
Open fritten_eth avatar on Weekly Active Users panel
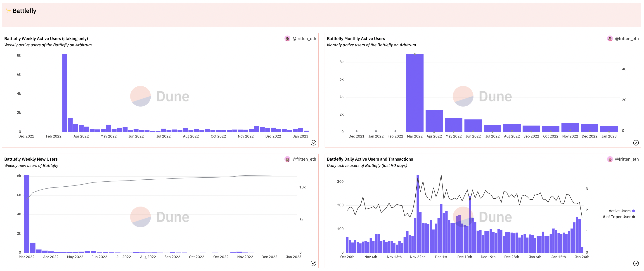[x=287, y=38]
